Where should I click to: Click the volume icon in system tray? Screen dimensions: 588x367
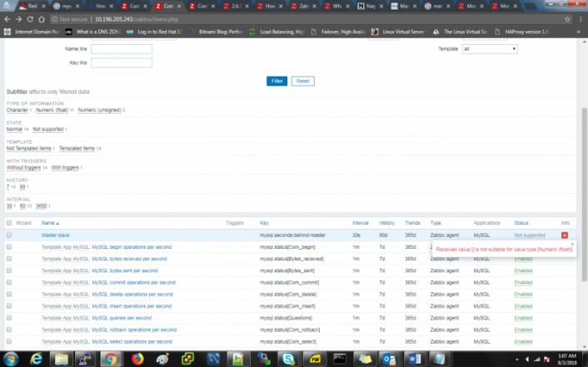(527, 360)
